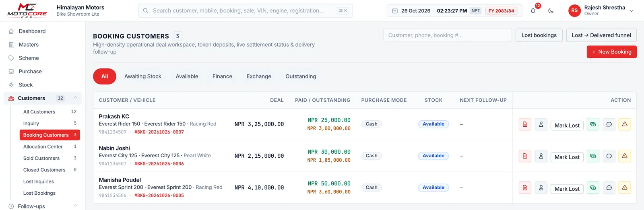Select Lost Bookings submenu item

point(50,194)
